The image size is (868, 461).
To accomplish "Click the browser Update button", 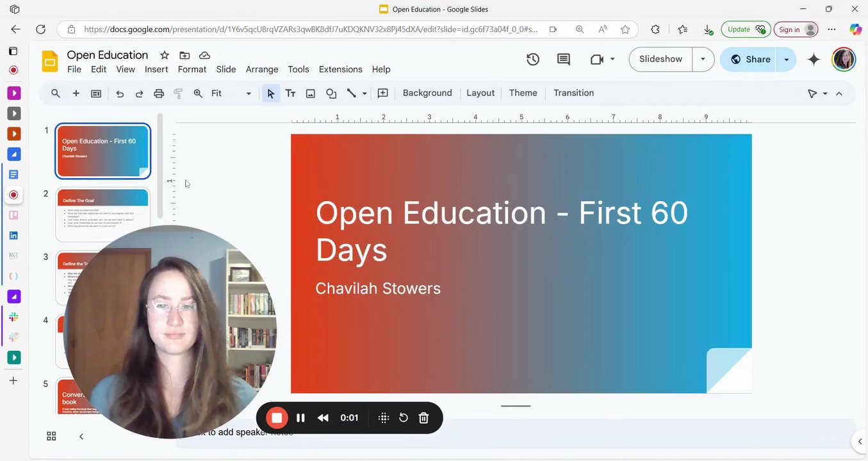I will [x=746, y=29].
